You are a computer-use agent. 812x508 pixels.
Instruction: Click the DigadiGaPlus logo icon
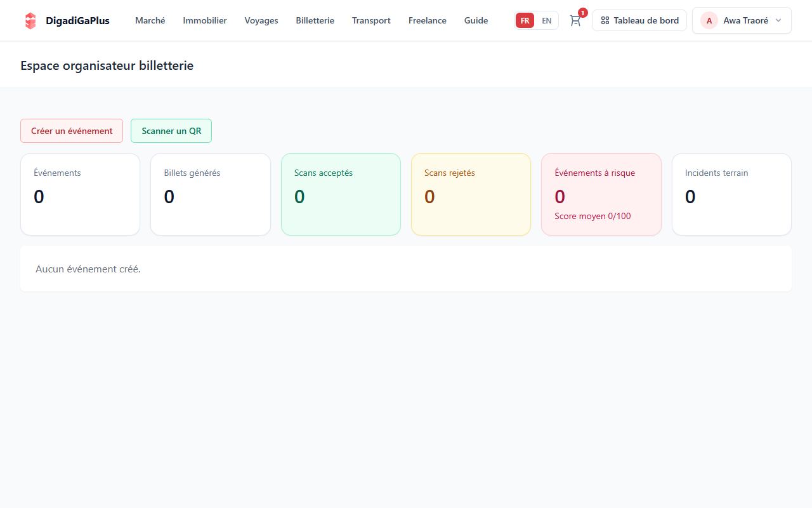point(30,21)
